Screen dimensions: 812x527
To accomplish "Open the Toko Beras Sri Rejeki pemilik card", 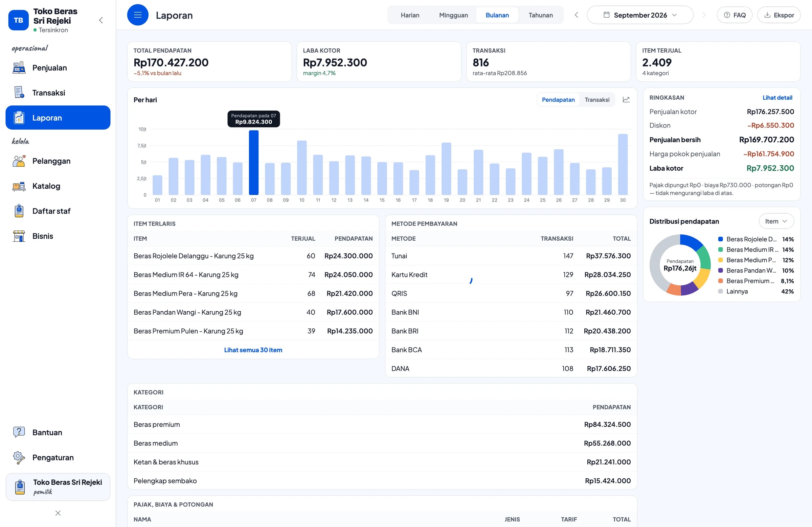I will (58, 487).
